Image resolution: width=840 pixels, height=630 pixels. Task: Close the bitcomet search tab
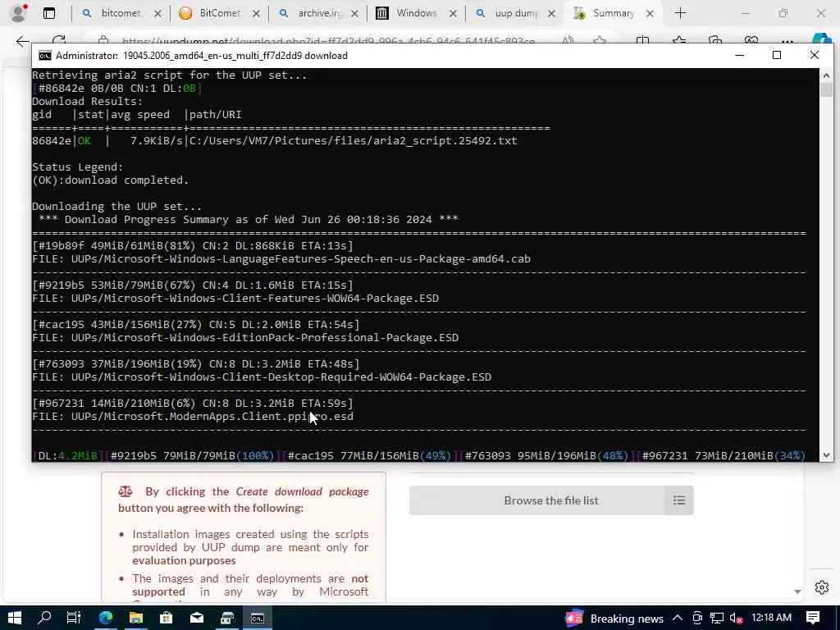pyautogui.click(x=158, y=14)
